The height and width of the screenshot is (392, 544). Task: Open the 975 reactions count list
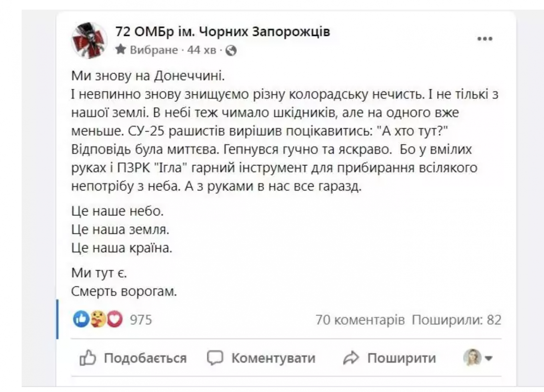pos(141,320)
